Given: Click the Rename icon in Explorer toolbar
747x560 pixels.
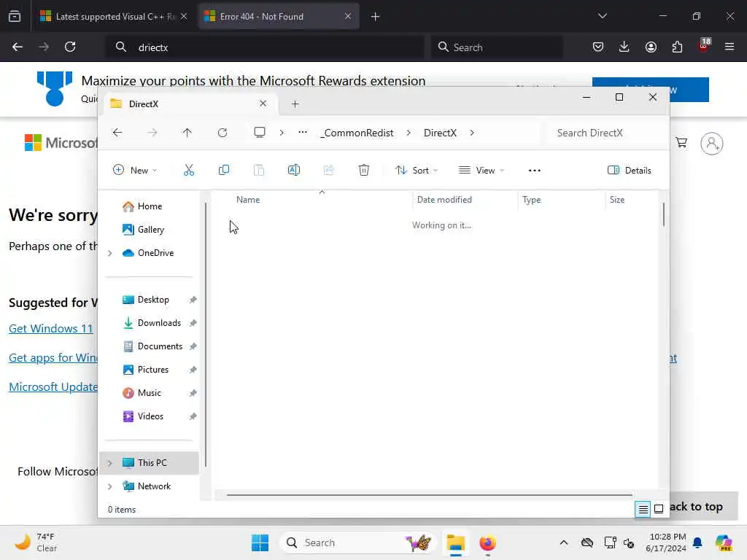Looking at the screenshot, I should click(x=294, y=170).
